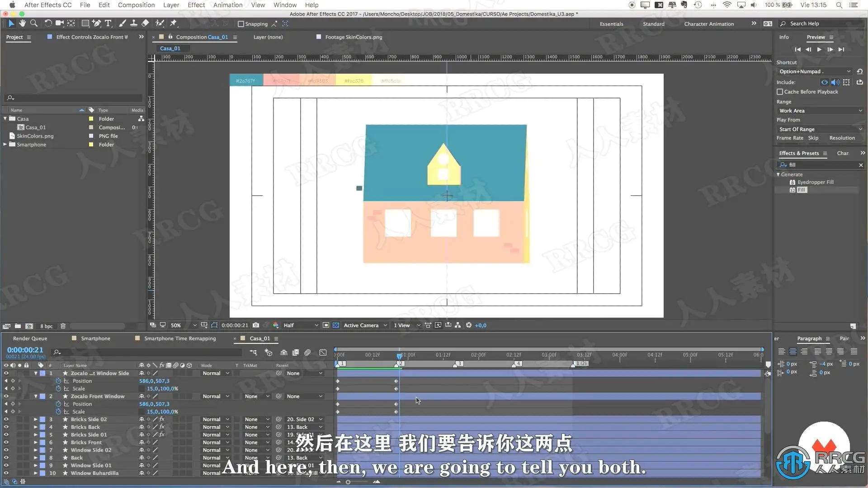Switch to the Essentials workspace
The width and height of the screenshot is (868, 488).
pos(611,24)
